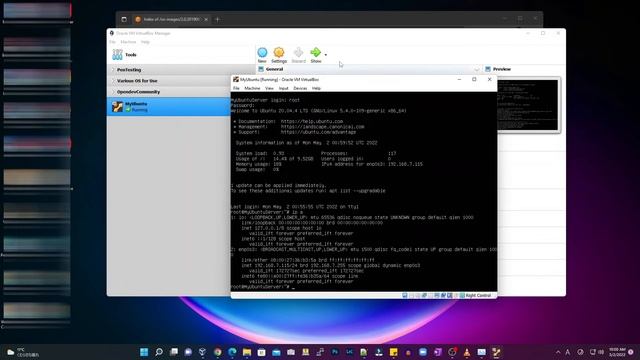Open Devices menu in MyUbuntu VM window
The height and width of the screenshot is (360, 640).
point(300,88)
